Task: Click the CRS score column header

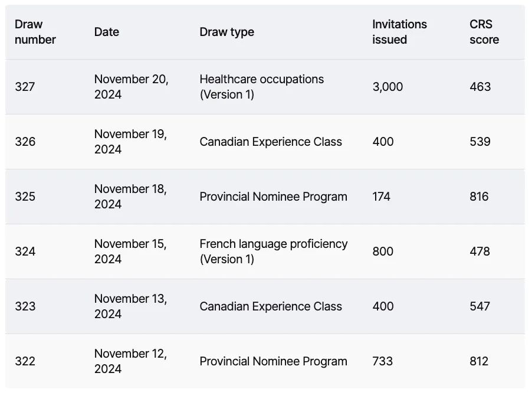Action: pos(484,32)
